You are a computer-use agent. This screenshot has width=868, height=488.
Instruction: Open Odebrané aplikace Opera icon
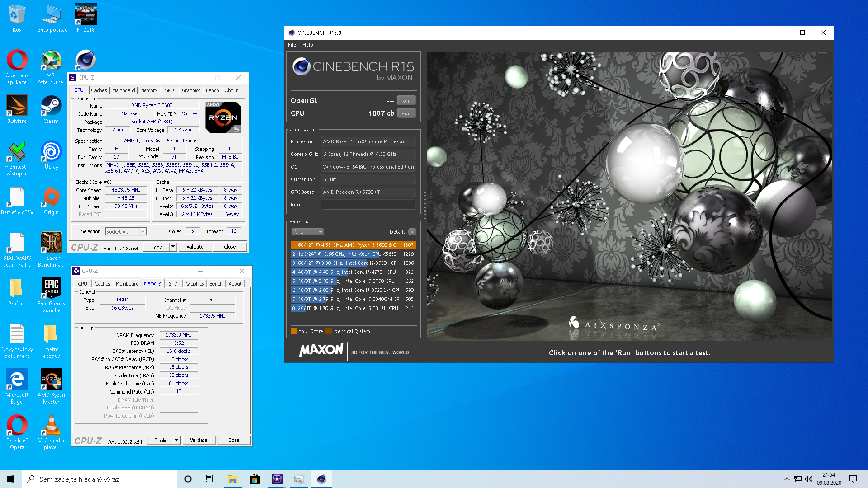(17, 67)
